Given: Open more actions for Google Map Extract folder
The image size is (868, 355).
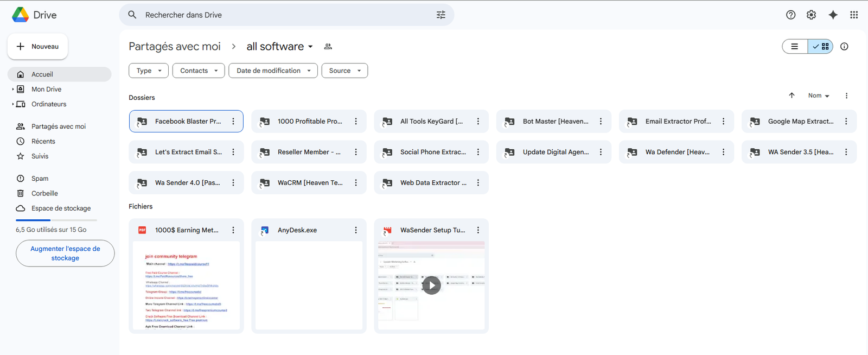Looking at the screenshot, I should [846, 122].
